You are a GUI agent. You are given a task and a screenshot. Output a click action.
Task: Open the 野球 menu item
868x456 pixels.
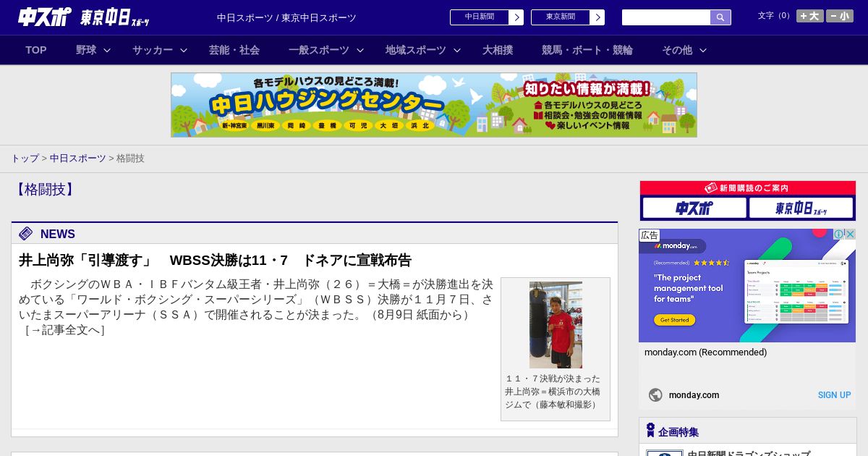[86, 50]
